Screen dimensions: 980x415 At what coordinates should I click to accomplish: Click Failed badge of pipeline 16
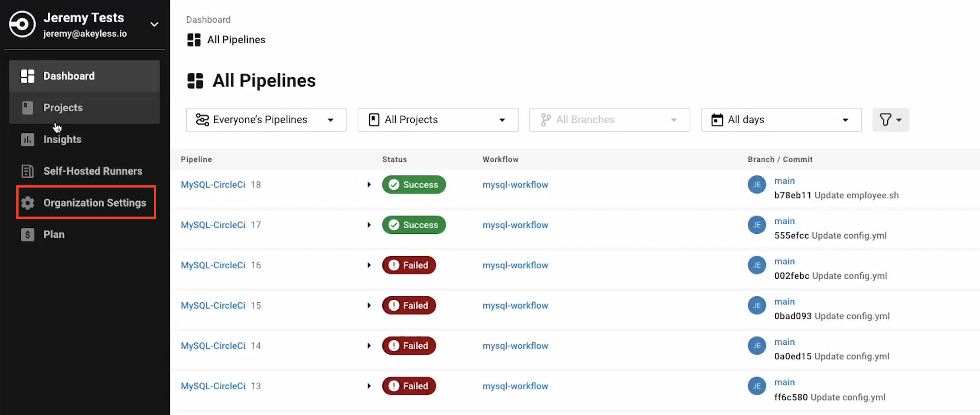(x=409, y=265)
